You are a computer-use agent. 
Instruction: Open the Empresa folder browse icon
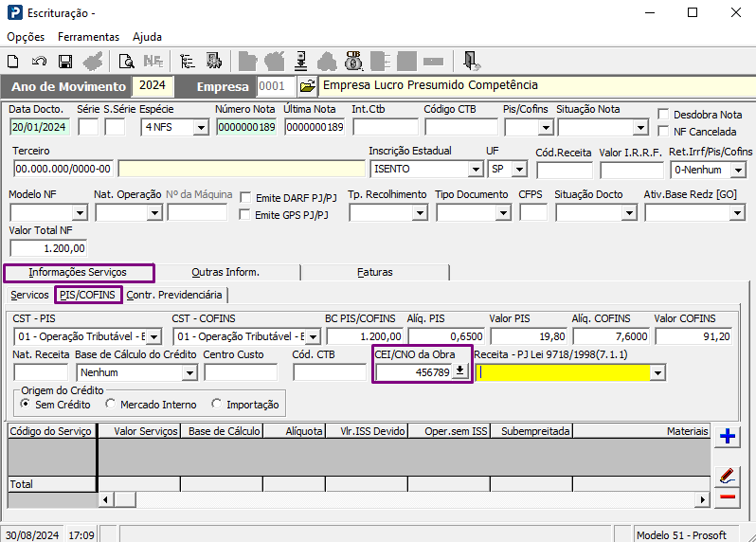308,86
